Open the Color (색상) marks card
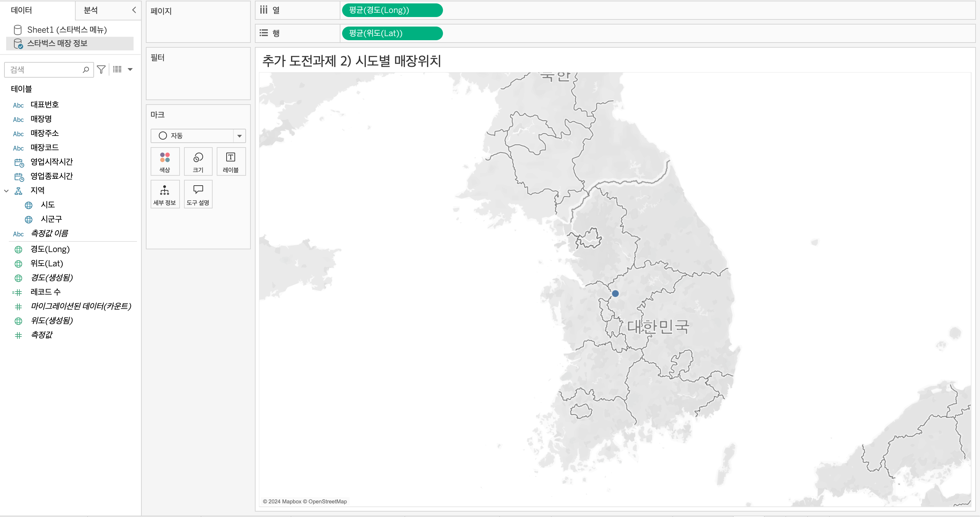Image resolution: width=980 pixels, height=517 pixels. point(165,161)
